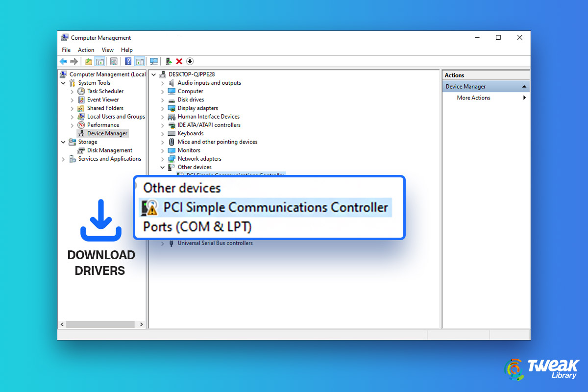Click the Disk Management icon under Storage
Image resolution: width=588 pixels, height=392 pixels.
click(x=80, y=150)
